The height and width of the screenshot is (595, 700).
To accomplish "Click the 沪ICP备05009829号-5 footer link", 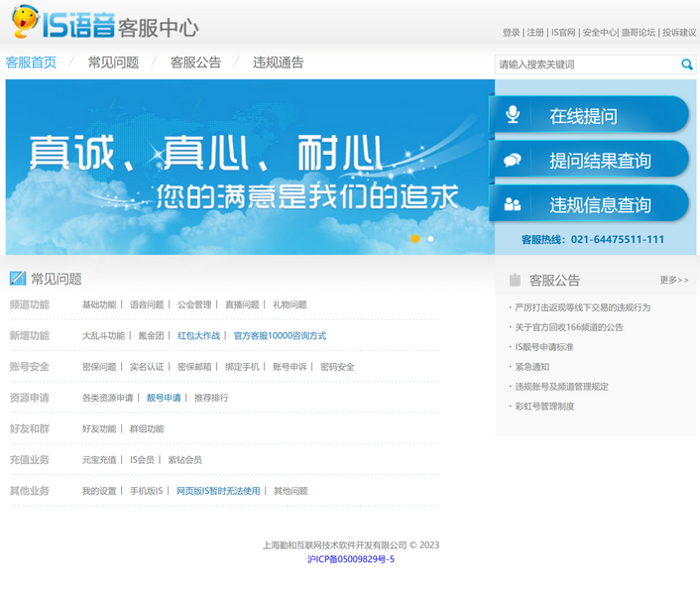I will click(350, 559).
